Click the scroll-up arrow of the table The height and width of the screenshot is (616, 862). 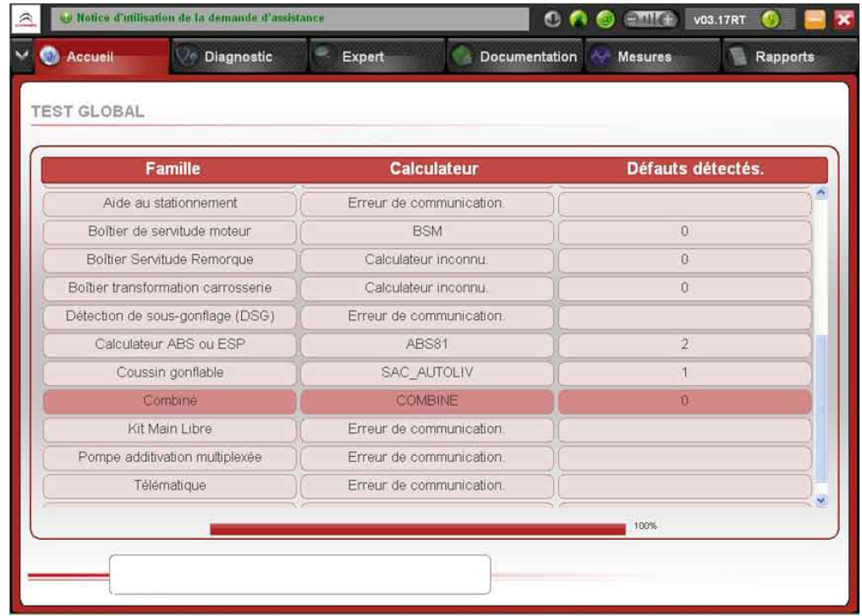pyautogui.click(x=821, y=193)
